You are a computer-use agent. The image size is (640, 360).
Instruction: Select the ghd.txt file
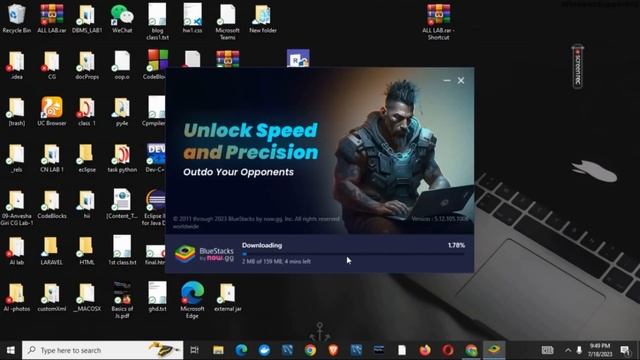pyautogui.click(x=157, y=296)
